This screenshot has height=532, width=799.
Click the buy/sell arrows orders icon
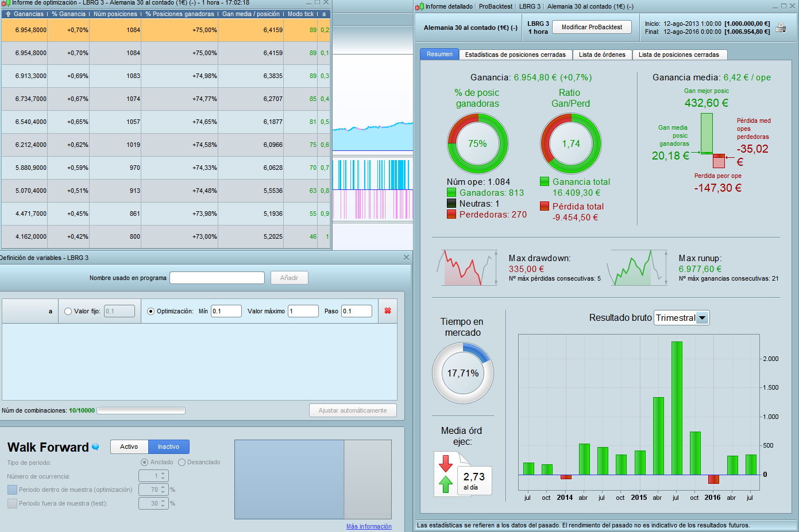pyautogui.click(x=446, y=473)
